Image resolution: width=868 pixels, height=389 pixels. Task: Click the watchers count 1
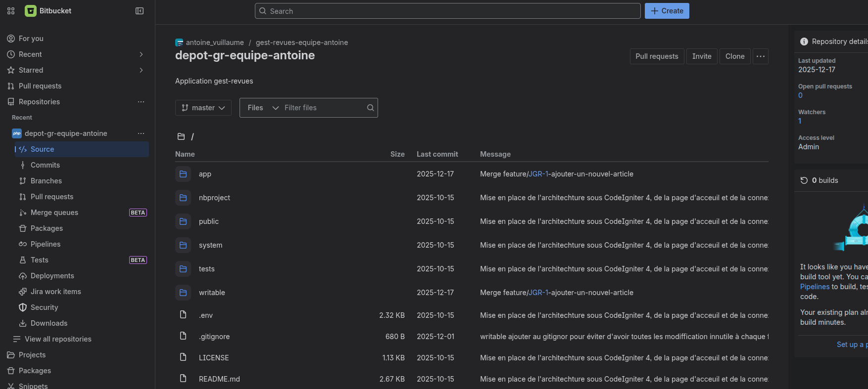coord(800,121)
